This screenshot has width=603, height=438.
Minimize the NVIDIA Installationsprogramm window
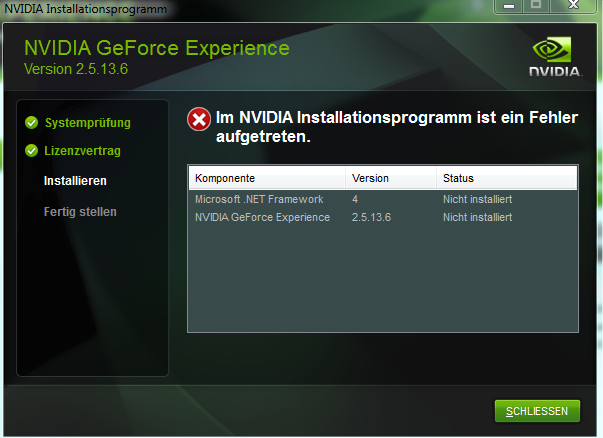pos(509,5)
